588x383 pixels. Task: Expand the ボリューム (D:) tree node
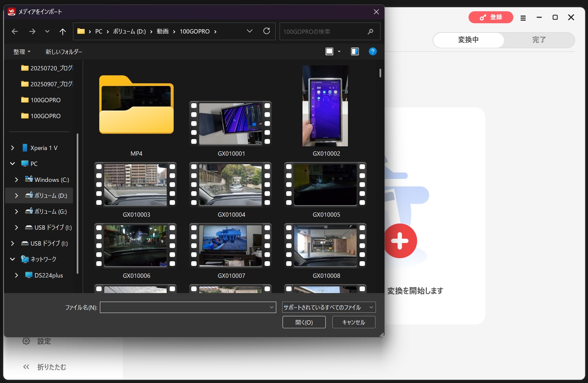tap(16, 196)
